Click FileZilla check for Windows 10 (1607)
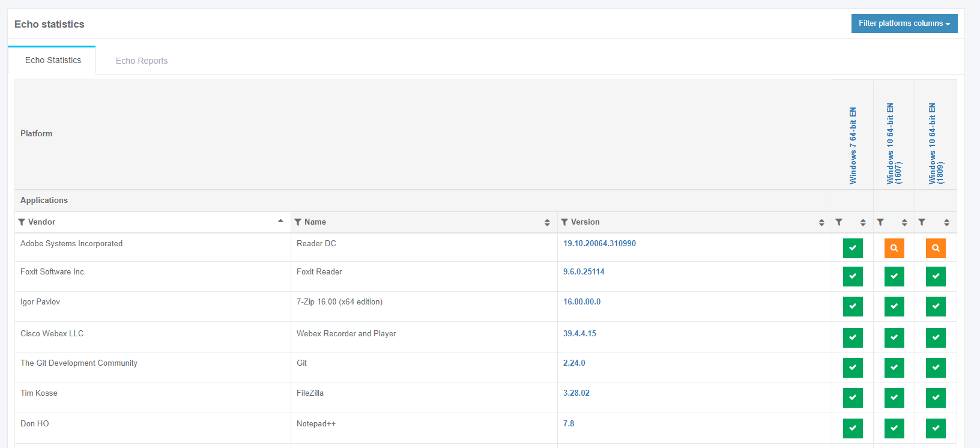980x448 pixels. click(894, 398)
